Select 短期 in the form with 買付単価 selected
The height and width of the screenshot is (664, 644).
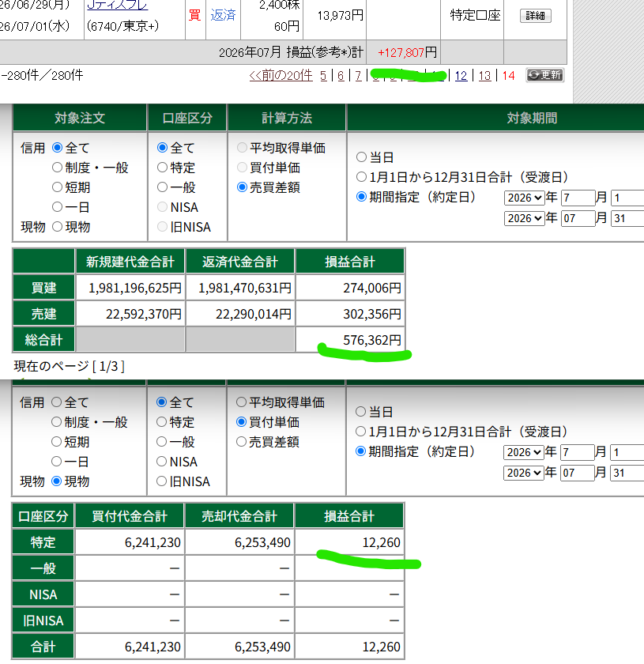[x=56, y=442]
